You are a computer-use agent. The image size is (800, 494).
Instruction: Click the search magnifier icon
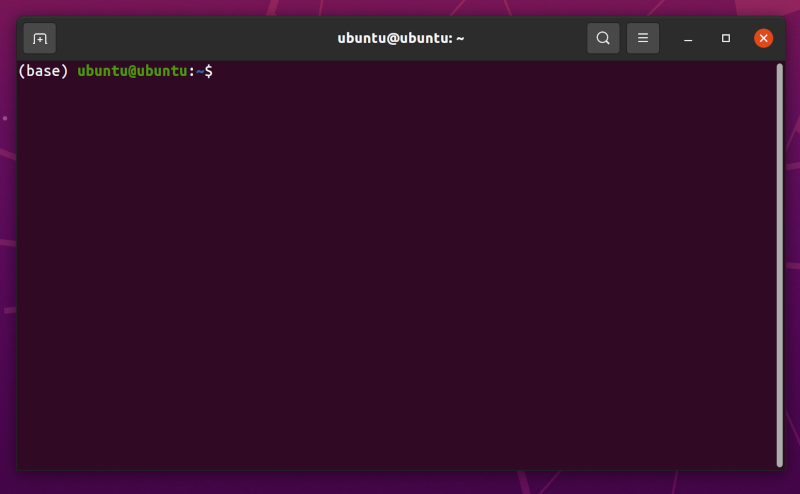[x=603, y=39]
